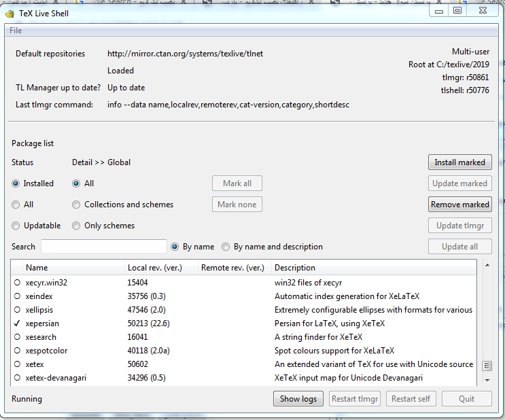This screenshot has width=505, height=420.
Task: Mark the xespotcolor package circle icon
Action: (x=18, y=351)
